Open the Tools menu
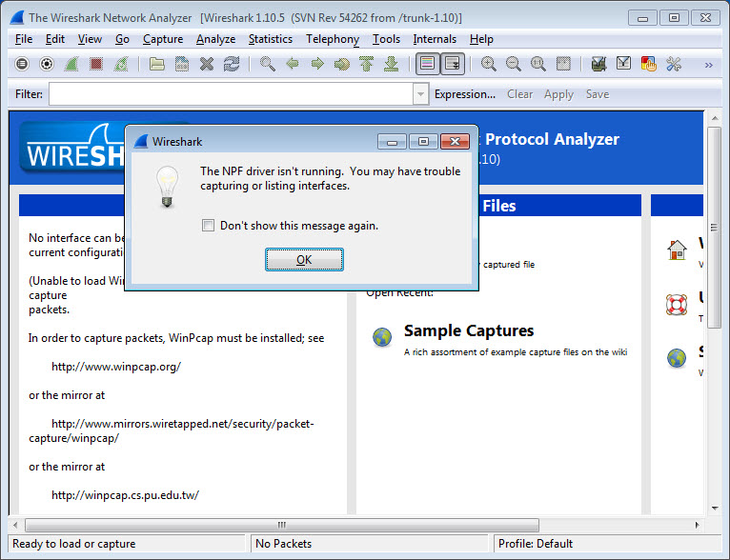Image resolution: width=730 pixels, height=560 pixels. click(x=386, y=39)
